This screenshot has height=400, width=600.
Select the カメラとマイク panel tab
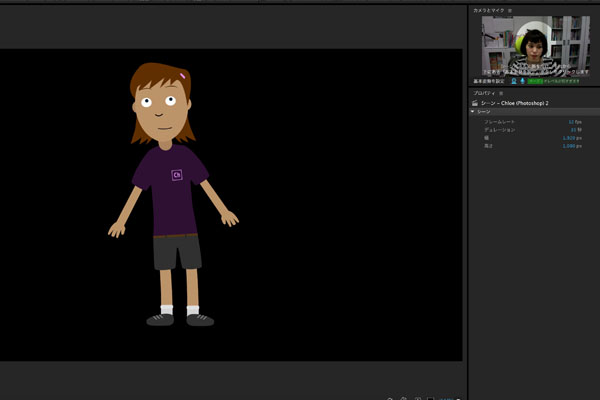click(x=489, y=11)
